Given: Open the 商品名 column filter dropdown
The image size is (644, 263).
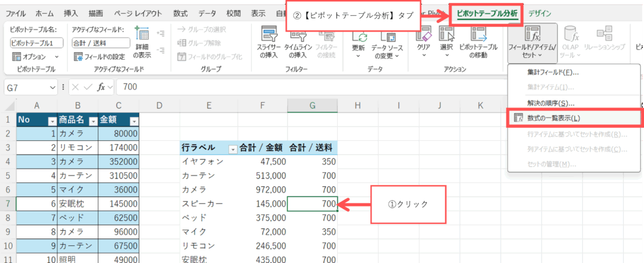Looking at the screenshot, I should point(92,121).
